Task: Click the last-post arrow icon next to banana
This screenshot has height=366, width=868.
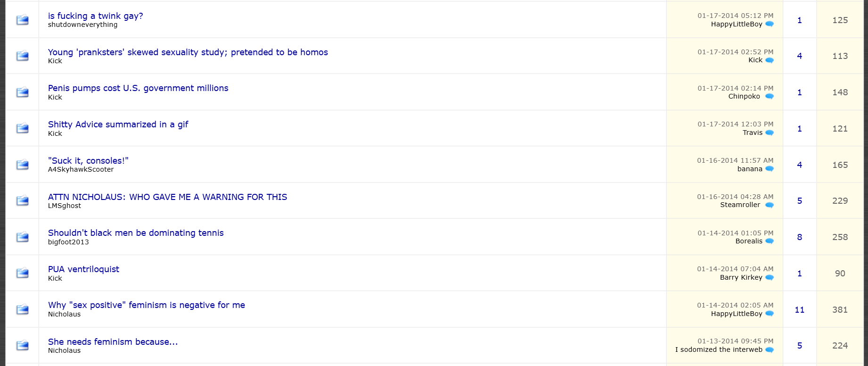Action: pos(770,169)
